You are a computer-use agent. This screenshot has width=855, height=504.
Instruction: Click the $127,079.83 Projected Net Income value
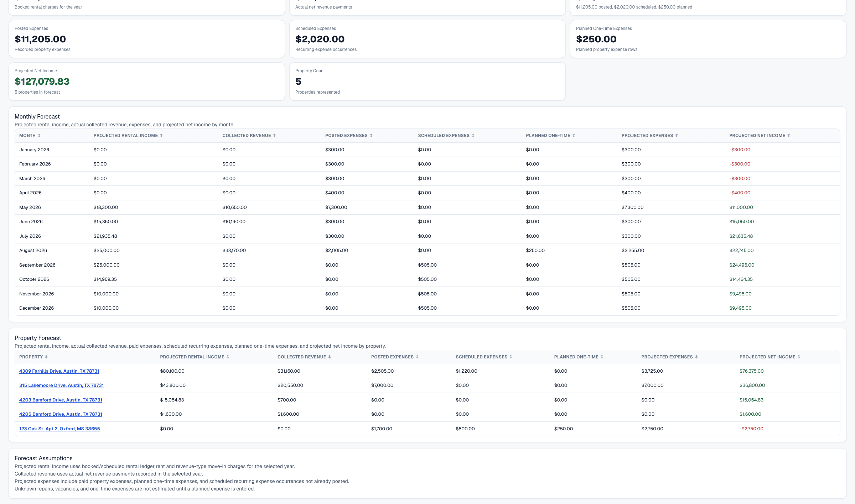pos(42,82)
